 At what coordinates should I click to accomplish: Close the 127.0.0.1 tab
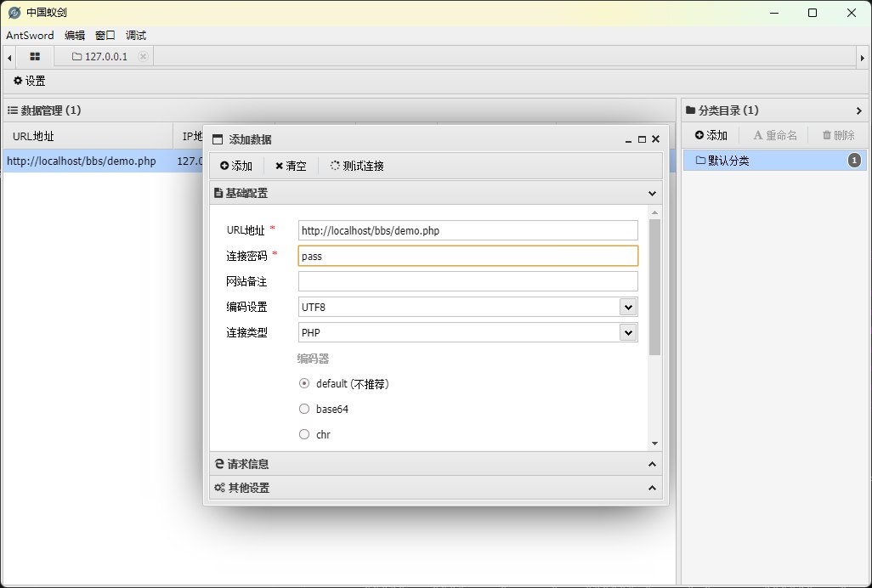[143, 57]
